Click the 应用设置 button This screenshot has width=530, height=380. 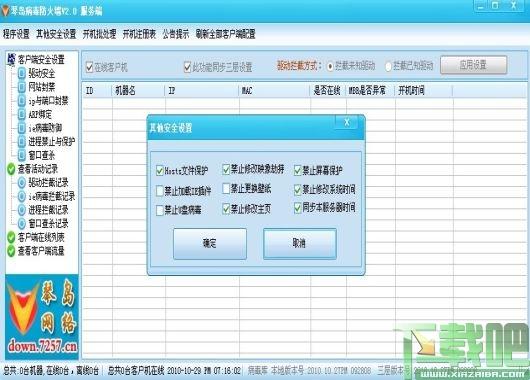tap(474, 65)
